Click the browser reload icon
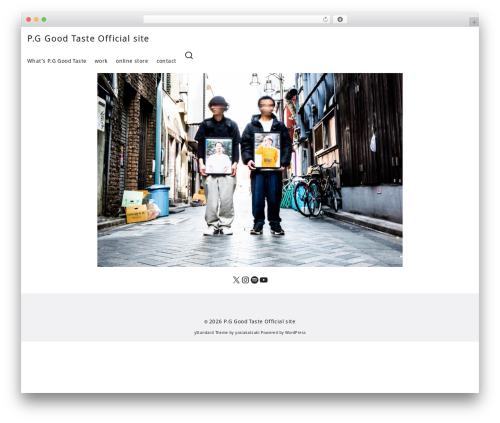Viewport: 500px width, 423px height. tap(325, 20)
